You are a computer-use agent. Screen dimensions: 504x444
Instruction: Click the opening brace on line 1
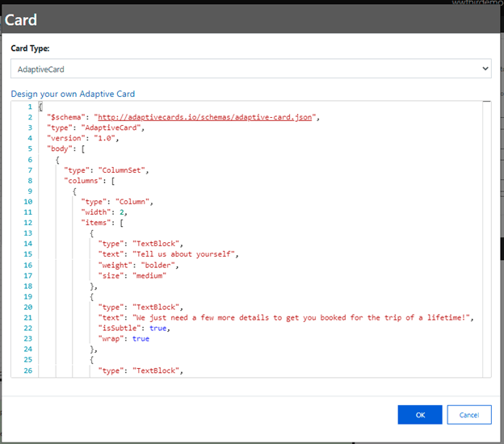tap(40, 107)
